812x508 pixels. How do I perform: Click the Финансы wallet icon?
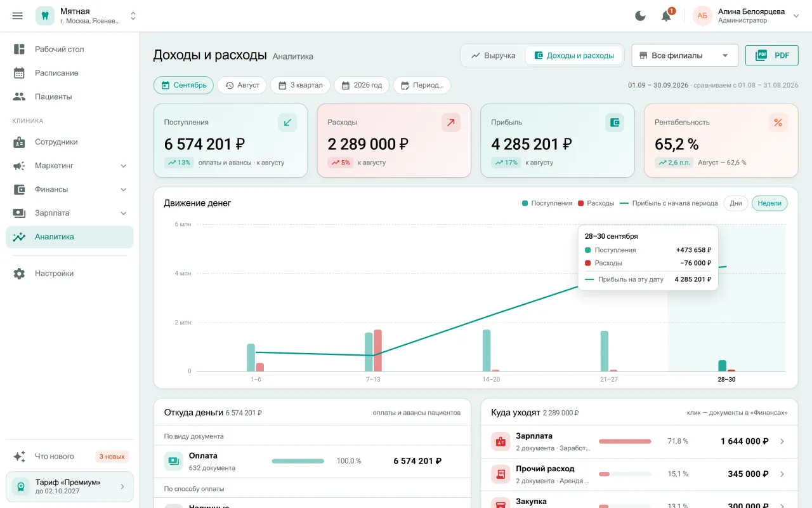[19, 189]
